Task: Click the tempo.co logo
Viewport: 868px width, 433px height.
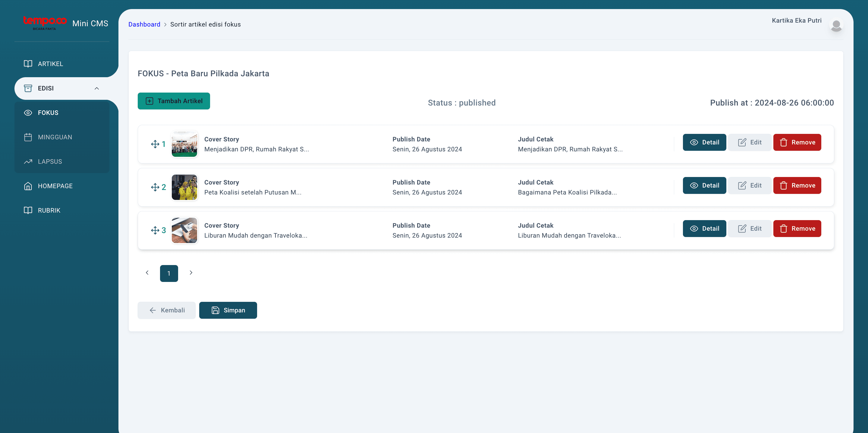Action: tap(45, 23)
